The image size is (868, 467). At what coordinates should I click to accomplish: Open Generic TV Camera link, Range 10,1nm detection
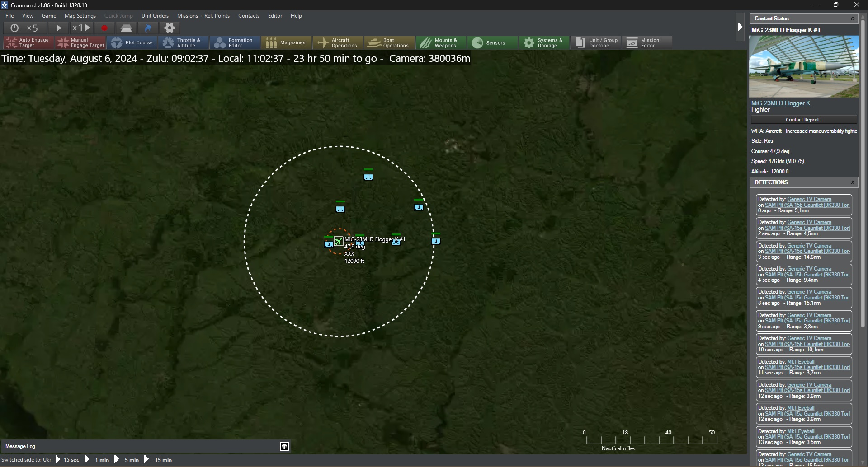click(x=809, y=338)
